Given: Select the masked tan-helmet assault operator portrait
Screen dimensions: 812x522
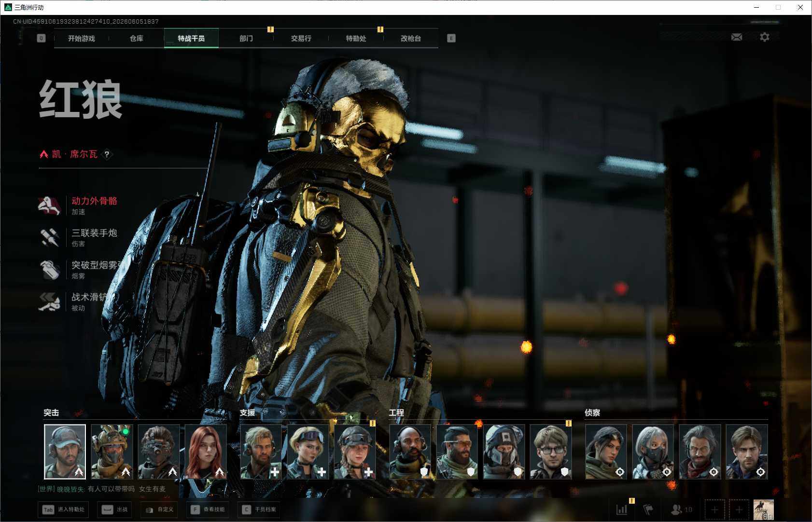Looking at the screenshot, I should pyautogui.click(x=112, y=452).
